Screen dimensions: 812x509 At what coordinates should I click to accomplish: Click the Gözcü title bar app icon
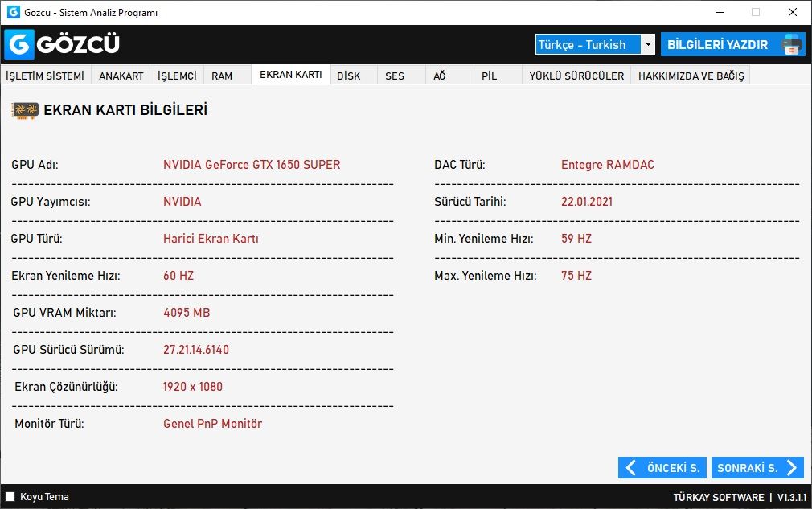pyautogui.click(x=13, y=12)
